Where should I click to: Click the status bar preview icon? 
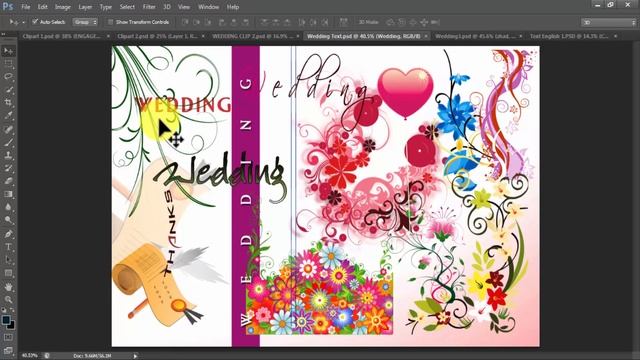47,356
